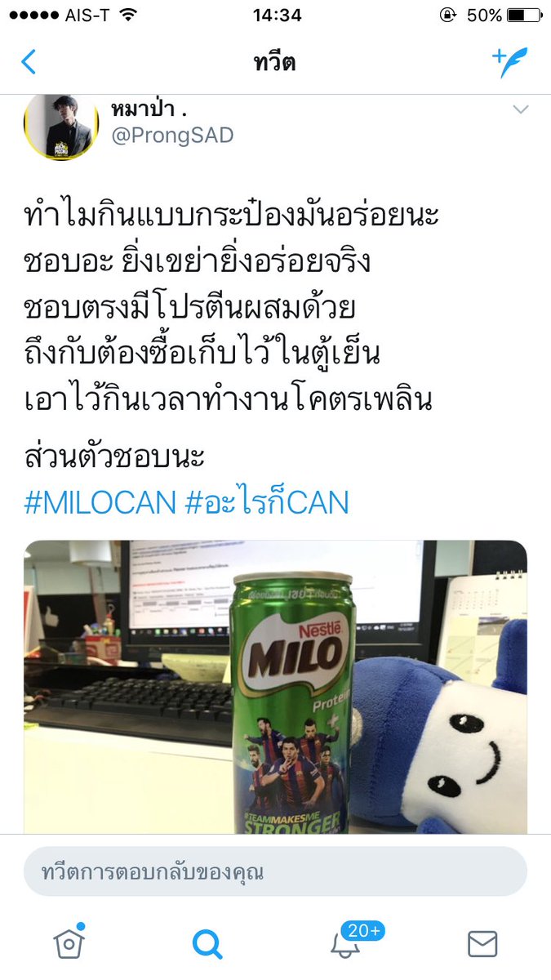Open the Messages envelope tab
The width and height of the screenshot is (551, 980).
482,944
